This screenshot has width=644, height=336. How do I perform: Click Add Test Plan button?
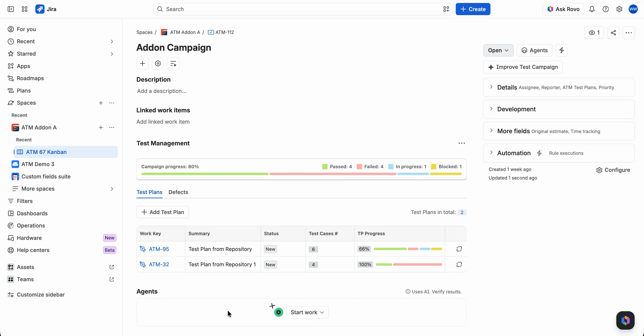(x=162, y=212)
